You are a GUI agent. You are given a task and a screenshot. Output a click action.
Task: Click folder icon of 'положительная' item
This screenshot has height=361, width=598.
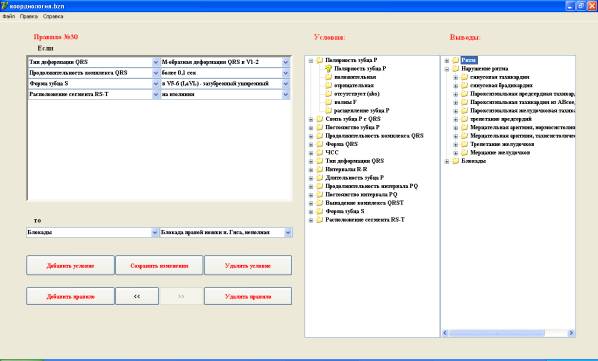(x=328, y=77)
